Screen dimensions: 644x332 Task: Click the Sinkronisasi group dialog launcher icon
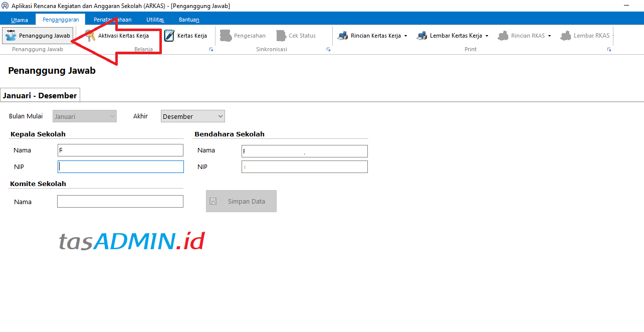click(x=328, y=49)
